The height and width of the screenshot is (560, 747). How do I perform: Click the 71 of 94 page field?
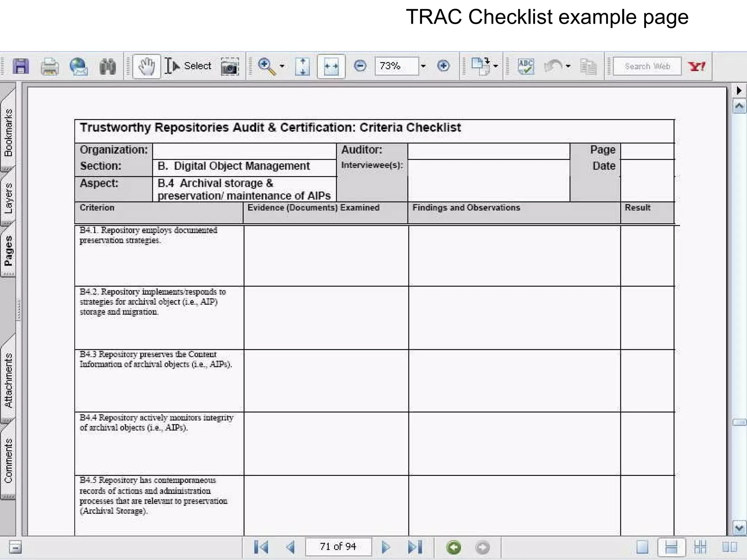[x=338, y=547]
